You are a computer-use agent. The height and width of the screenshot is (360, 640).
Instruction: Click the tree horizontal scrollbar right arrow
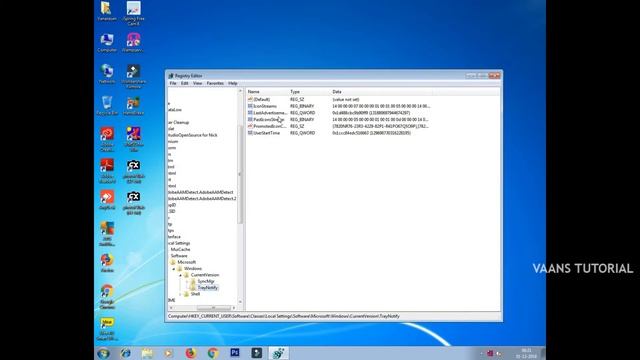(x=234, y=308)
